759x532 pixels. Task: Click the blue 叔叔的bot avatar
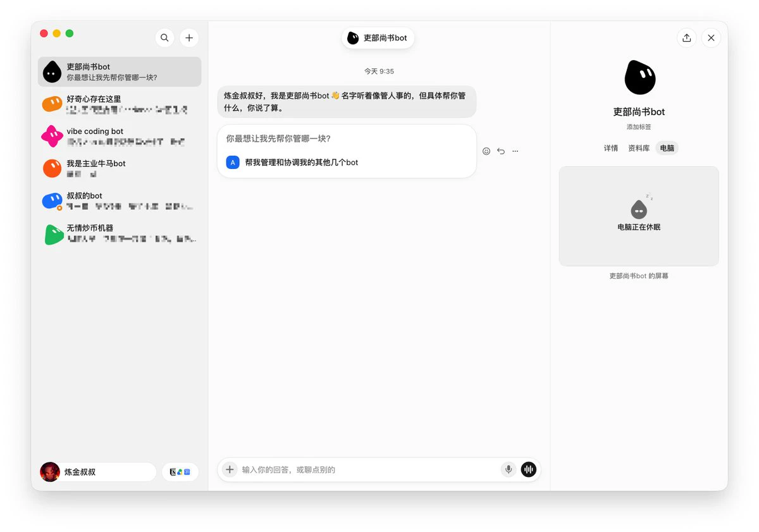pos(52,201)
